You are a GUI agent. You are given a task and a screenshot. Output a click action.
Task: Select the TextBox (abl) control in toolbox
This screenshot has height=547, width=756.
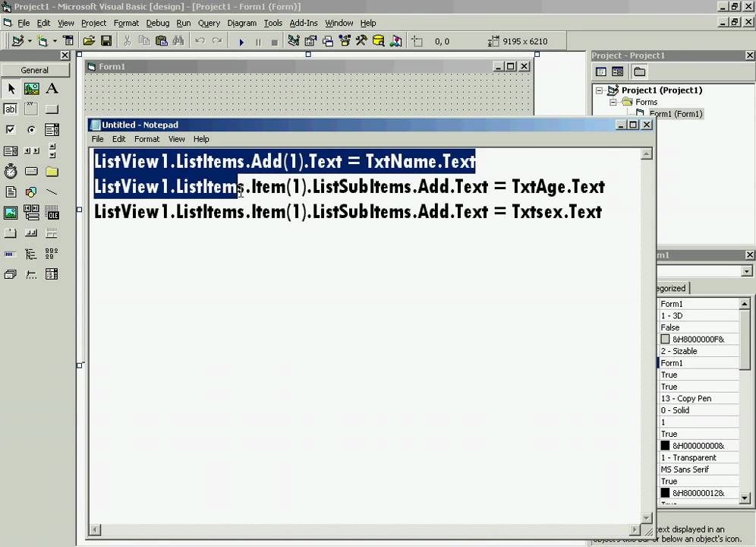[x=11, y=109]
